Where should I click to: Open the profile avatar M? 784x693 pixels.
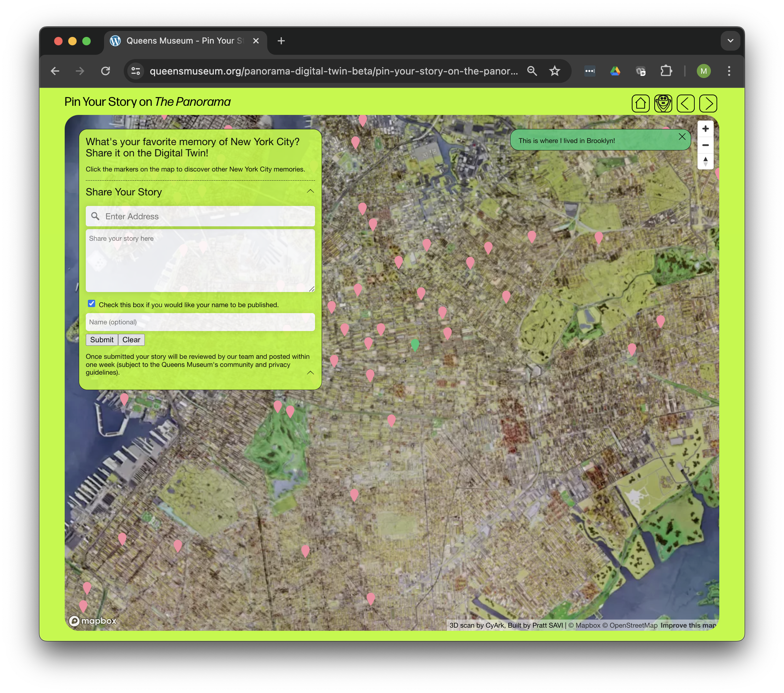click(x=703, y=71)
